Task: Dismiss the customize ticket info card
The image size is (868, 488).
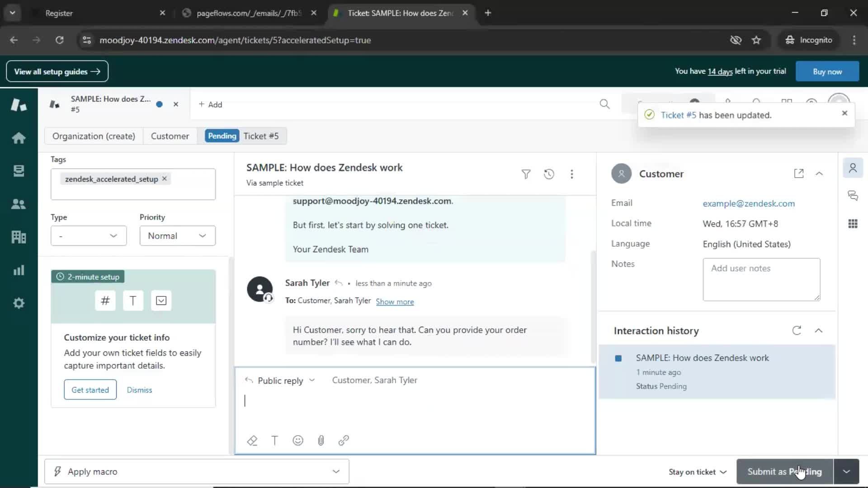Action: [139, 390]
